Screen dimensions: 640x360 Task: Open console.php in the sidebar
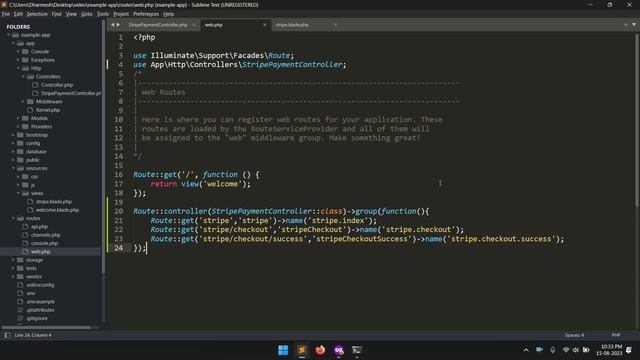44,243
